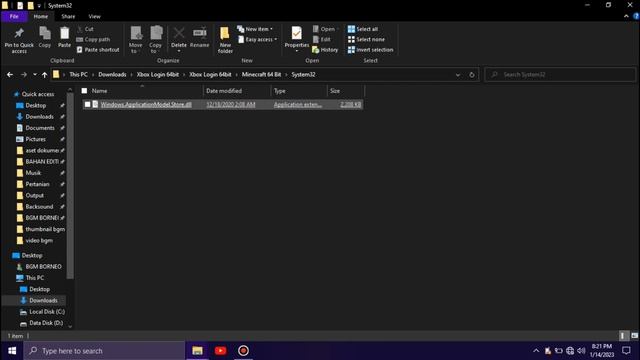Expand the New item dropdown
640x360 pixels.
tap(255, 29)
